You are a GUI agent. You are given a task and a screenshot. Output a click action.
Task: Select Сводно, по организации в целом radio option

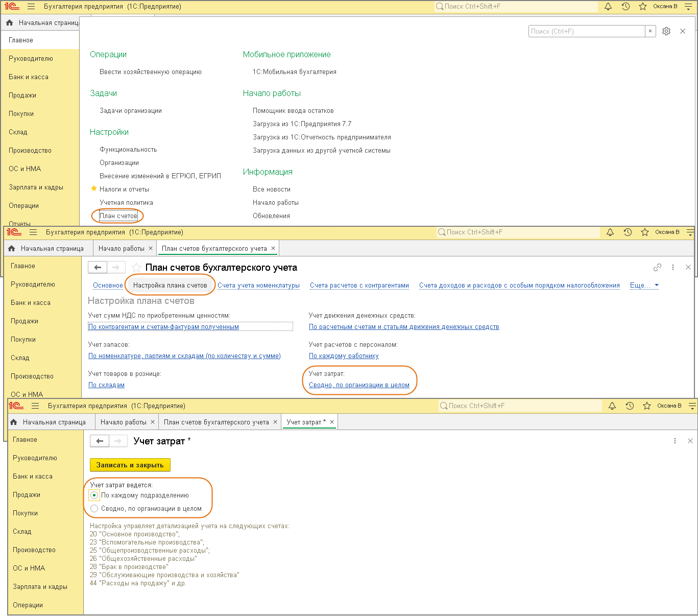click(x=94, y=509)
